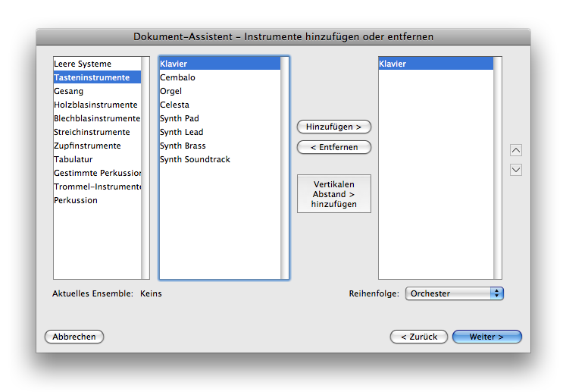Click the < Entfernen button
The image size is (588, 392).
pos(333,147)
